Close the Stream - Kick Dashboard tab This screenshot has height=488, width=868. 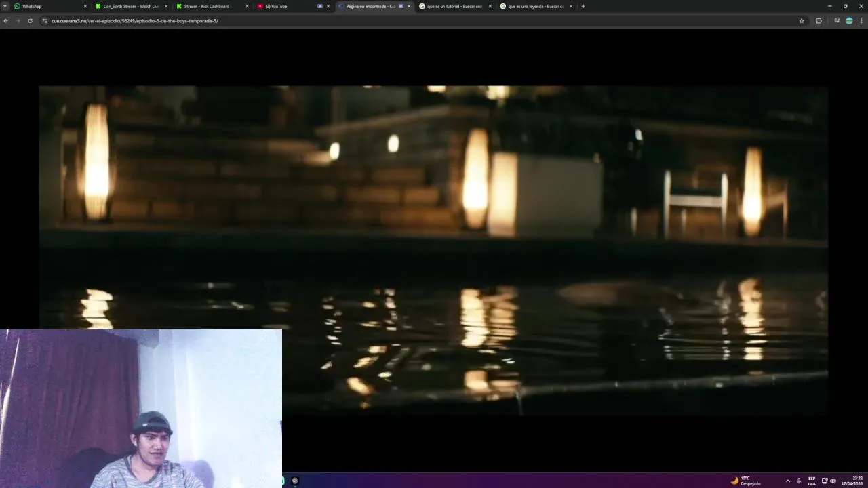point(247,6)
